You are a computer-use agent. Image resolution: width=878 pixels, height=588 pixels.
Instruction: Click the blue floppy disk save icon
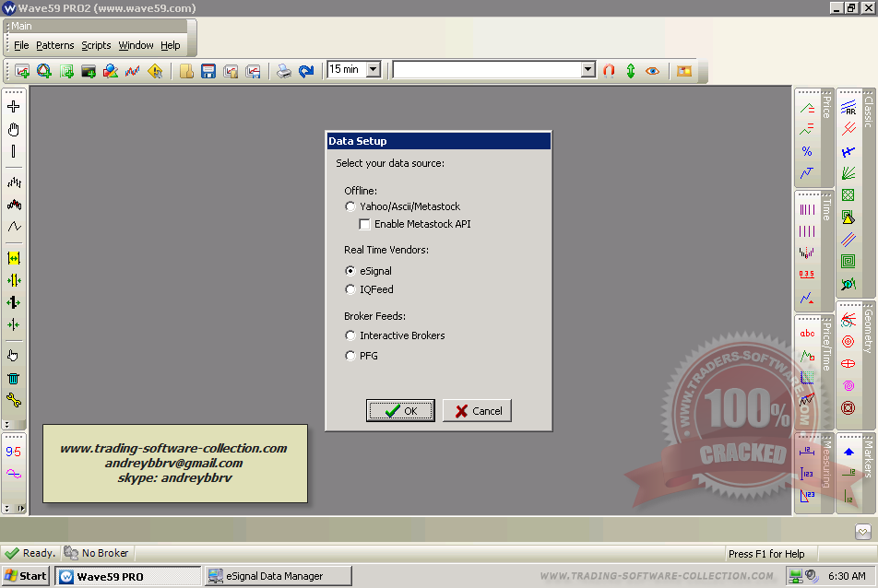pyautogui.click(x=208, y=70)
